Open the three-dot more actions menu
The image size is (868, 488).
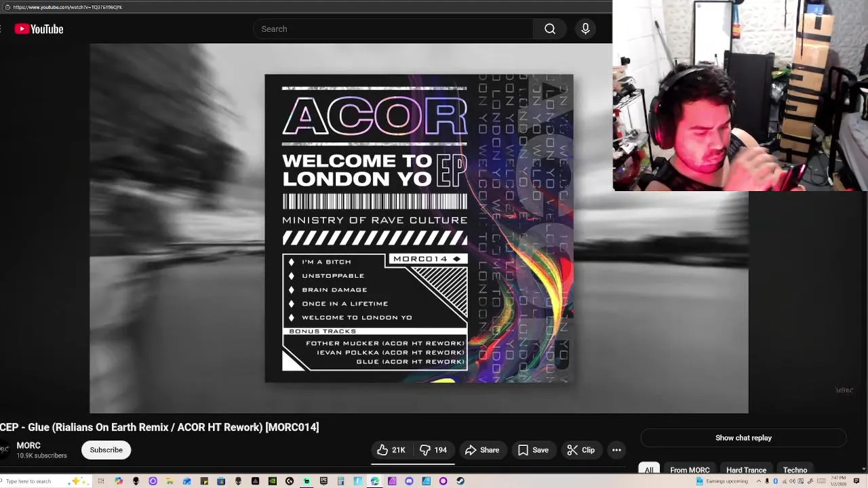click(x=616, y=450)
